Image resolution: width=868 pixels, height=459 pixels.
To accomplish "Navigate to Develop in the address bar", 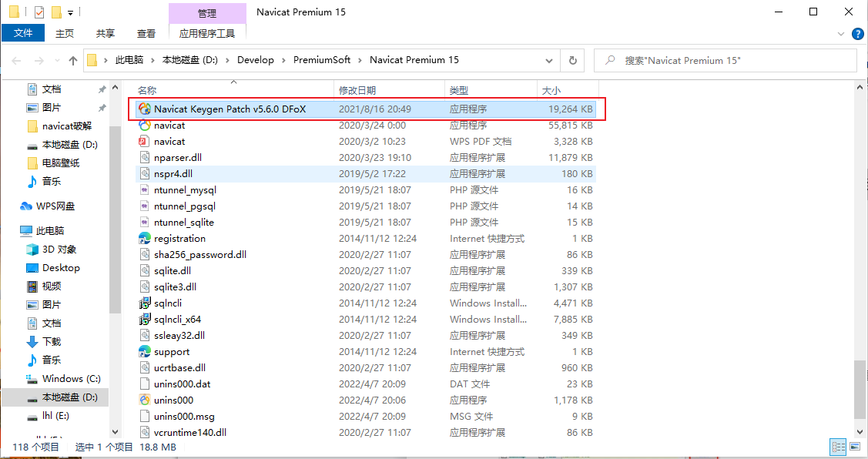I will pyautogui.click(x=255, y=60).
